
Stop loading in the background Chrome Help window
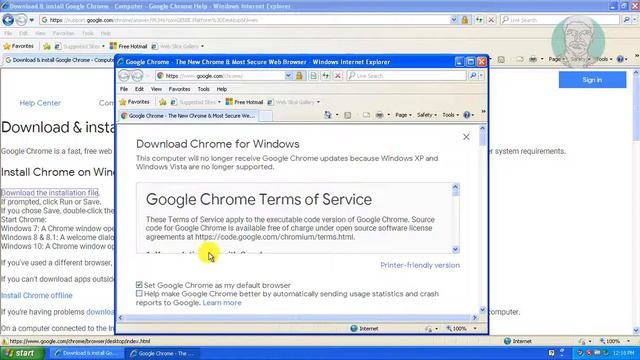491,20
